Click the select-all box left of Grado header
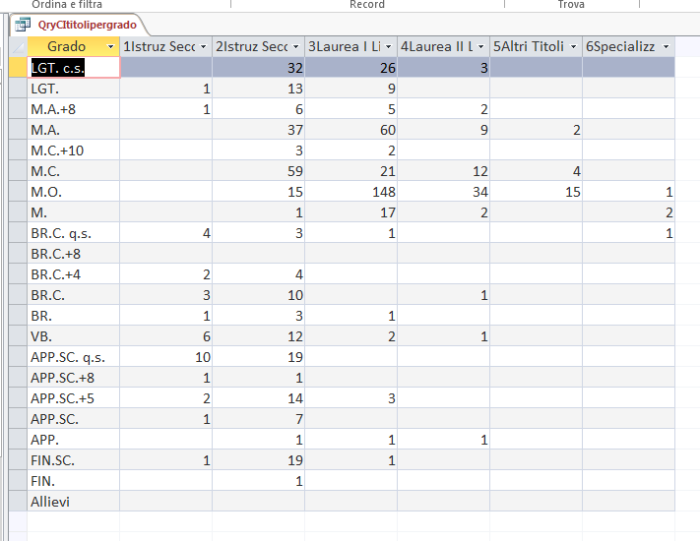 (17, 47)
